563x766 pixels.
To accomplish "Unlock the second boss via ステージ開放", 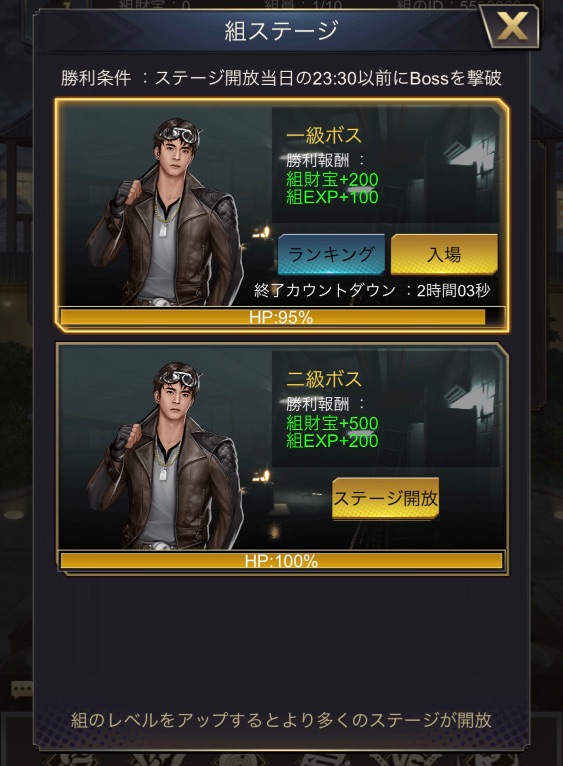I will click(386, 498).
